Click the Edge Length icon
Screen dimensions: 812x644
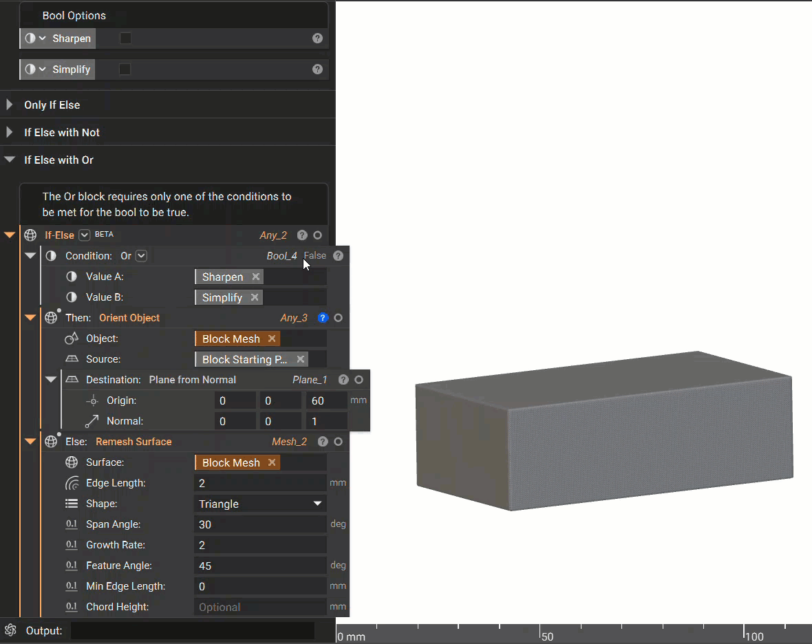click(72, 483)
